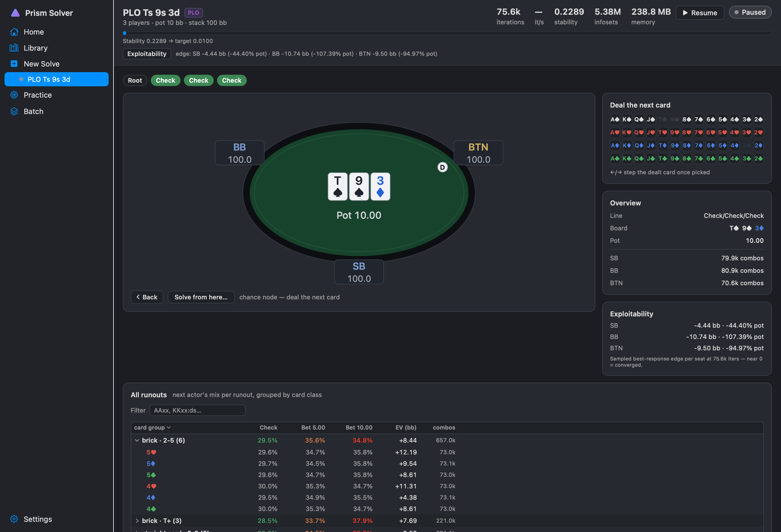Deal the 2 of clubs card
This screenshot has height=532, width=781.
[758, 159]
